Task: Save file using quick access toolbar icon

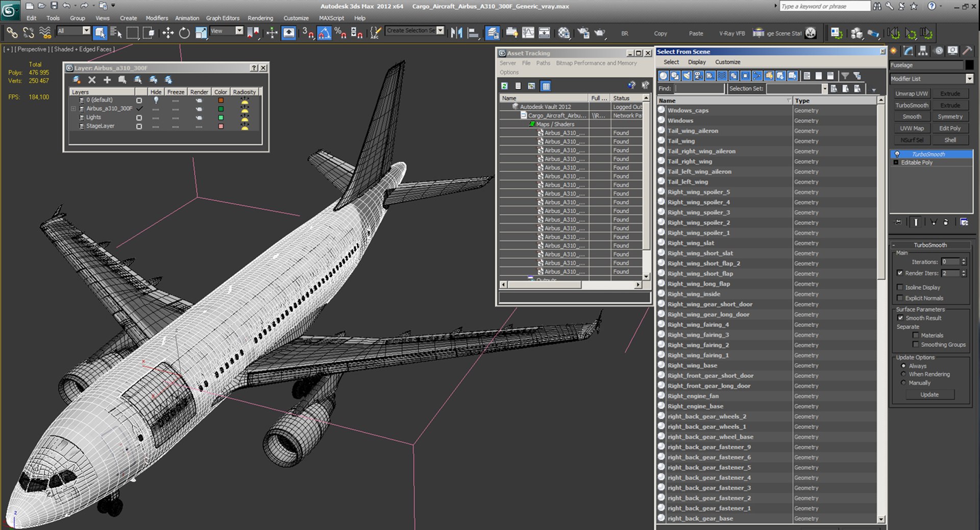Action: tap(54, 6)
